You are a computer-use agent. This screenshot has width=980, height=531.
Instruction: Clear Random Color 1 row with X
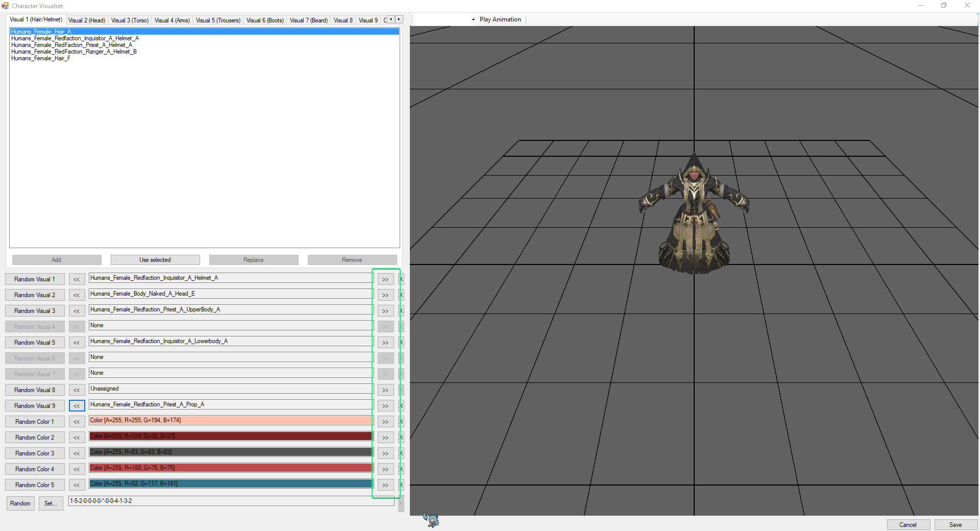(402, 422)
